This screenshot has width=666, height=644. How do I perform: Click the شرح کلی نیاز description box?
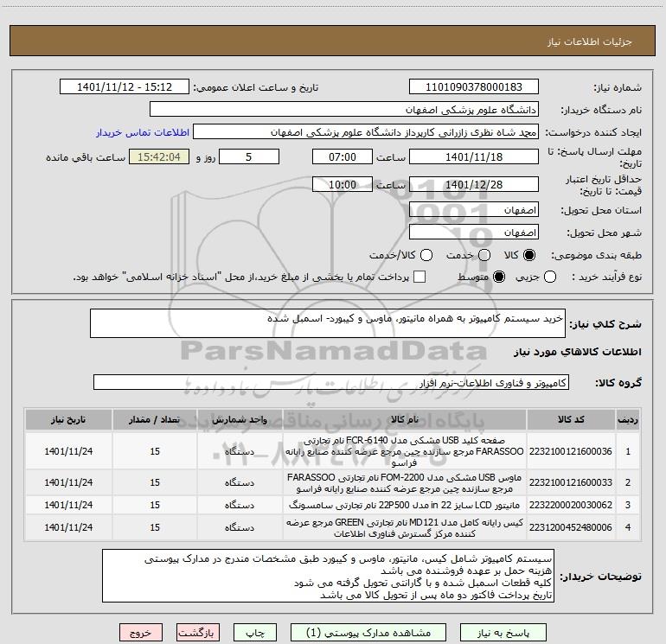coord(328,323)
